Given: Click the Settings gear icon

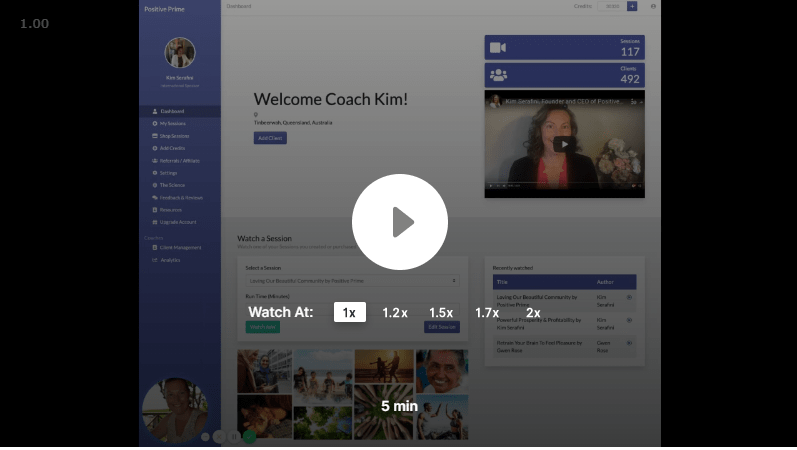Looking at the screenshot, I should 155,173.
